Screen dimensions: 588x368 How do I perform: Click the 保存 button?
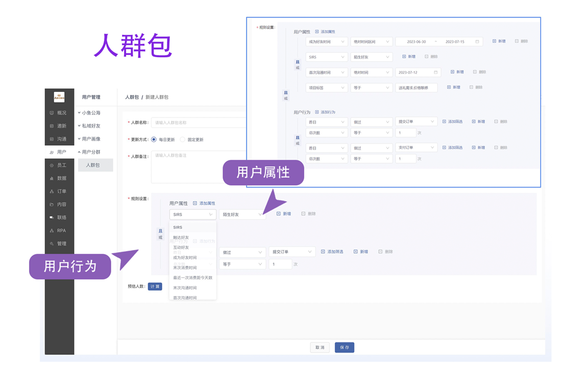(x=344, y=348)
